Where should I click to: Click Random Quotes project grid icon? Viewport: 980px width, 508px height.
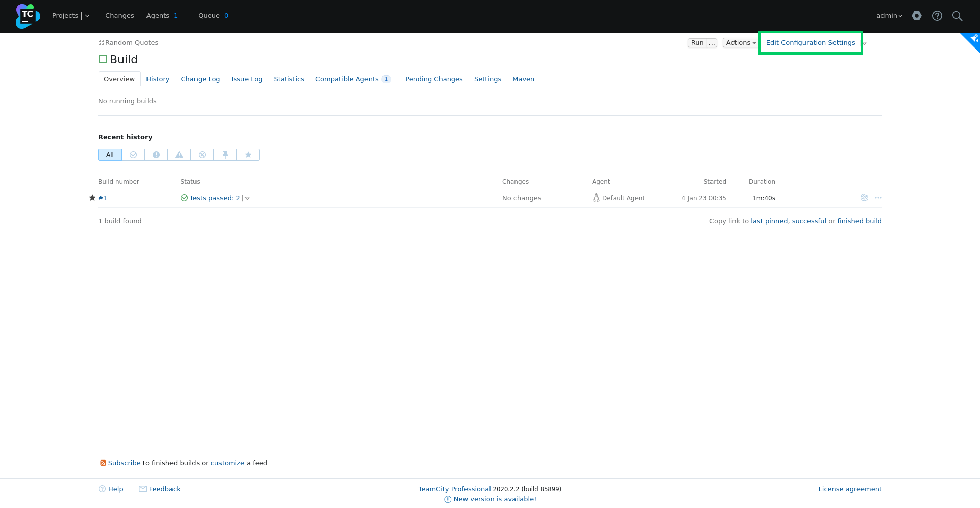click(x=101, y=43)
